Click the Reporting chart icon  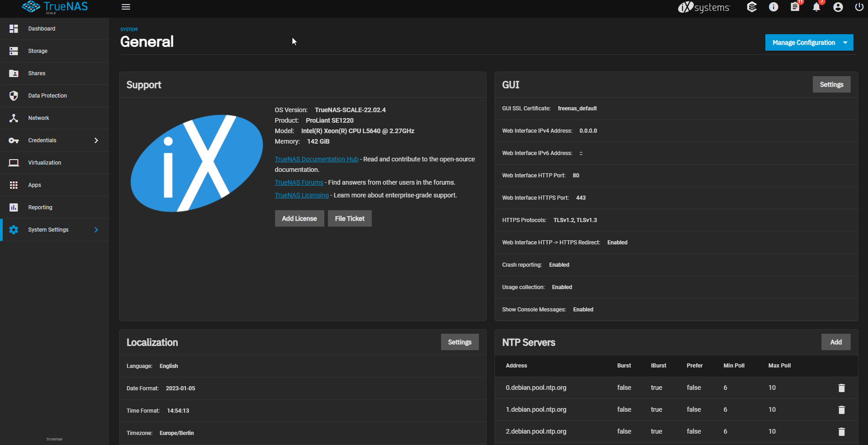pos(14,207)
